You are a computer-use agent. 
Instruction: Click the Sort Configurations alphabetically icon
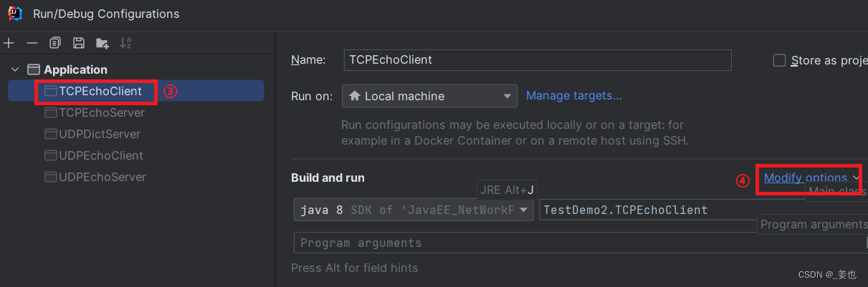click(x=125, y=43)
